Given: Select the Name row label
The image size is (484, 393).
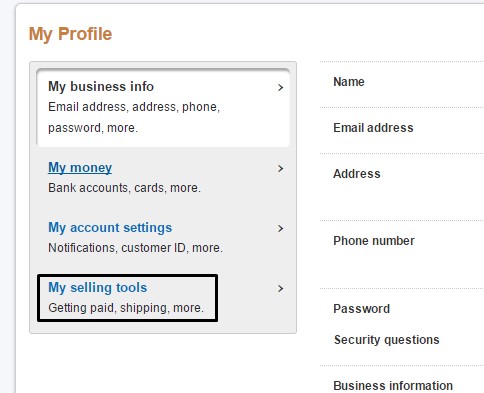Looking at the screenshot, I should tap(349, 82).
